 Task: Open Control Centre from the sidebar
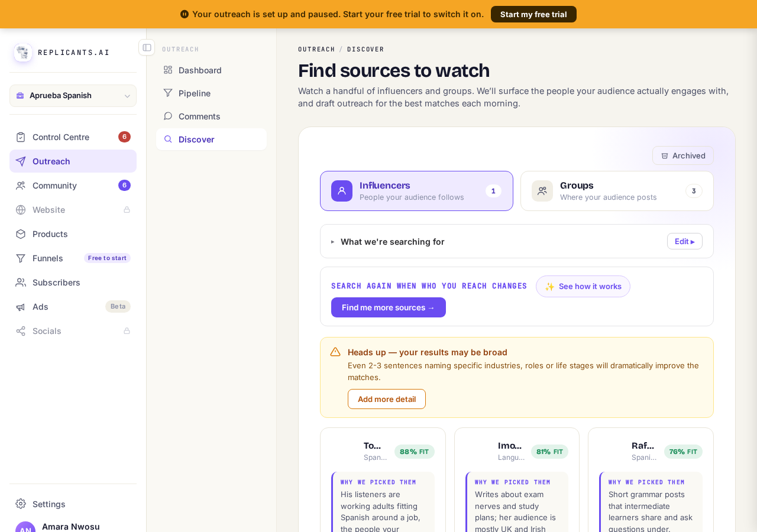pyautogui.click(x=73, y=137)
